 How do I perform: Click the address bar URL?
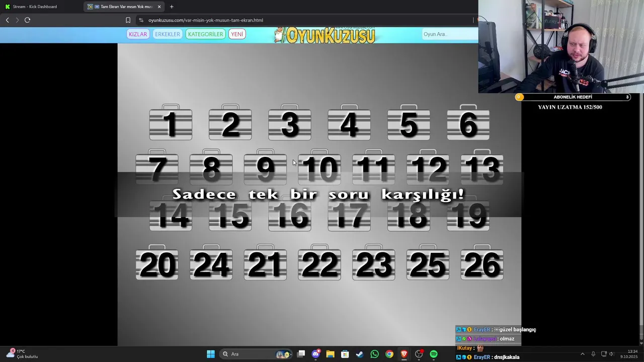point(206,20)
